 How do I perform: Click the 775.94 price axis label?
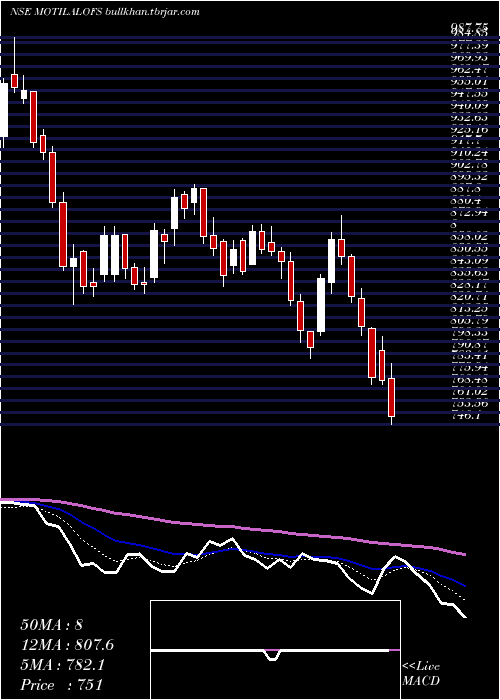coord(468,368)
